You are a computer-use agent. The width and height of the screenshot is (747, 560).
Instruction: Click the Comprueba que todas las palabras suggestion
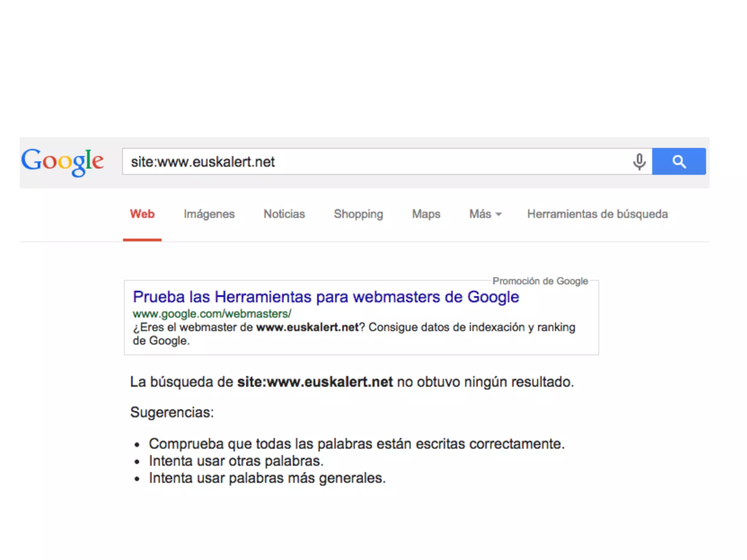[356, 444]
